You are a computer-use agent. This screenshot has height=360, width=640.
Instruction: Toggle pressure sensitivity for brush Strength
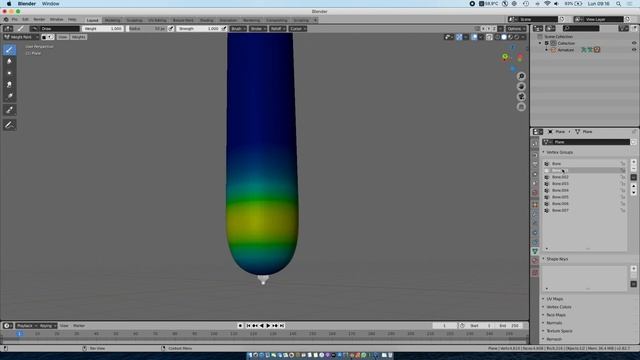pyautogui.click(x=224, y=29)
